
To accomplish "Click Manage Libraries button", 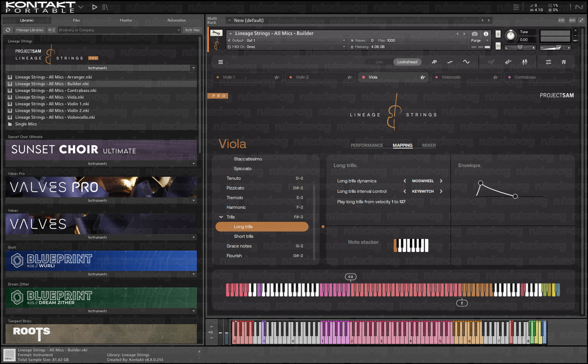I will coord(30,30).
